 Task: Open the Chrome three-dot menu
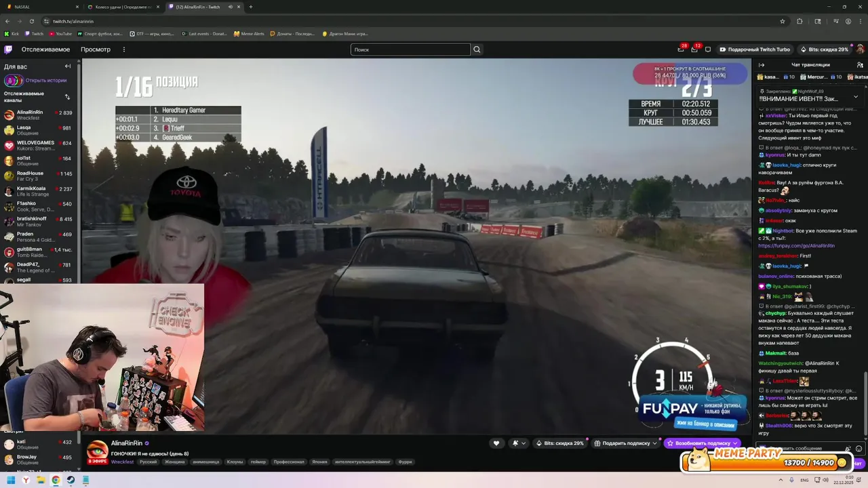pyautogui.click(x=860, y=21)
